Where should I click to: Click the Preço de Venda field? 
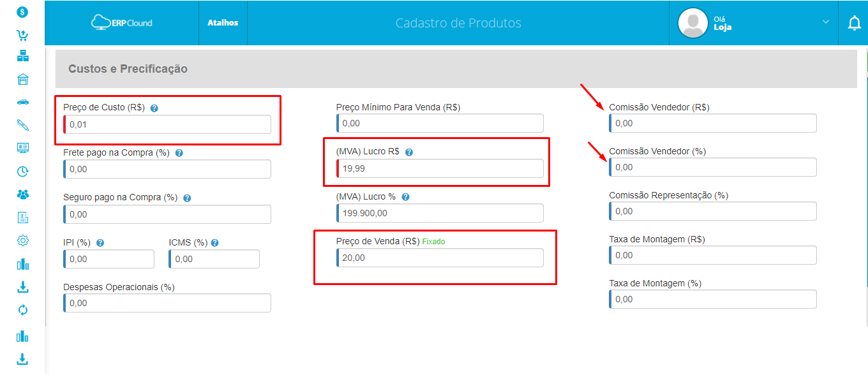click(440, 258)
